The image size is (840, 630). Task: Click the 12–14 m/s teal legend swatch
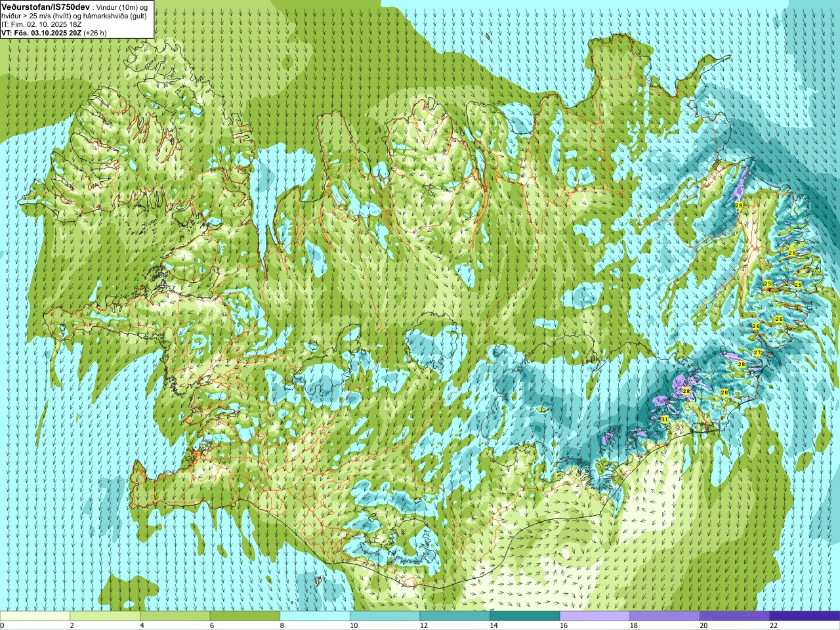[455, 616]
